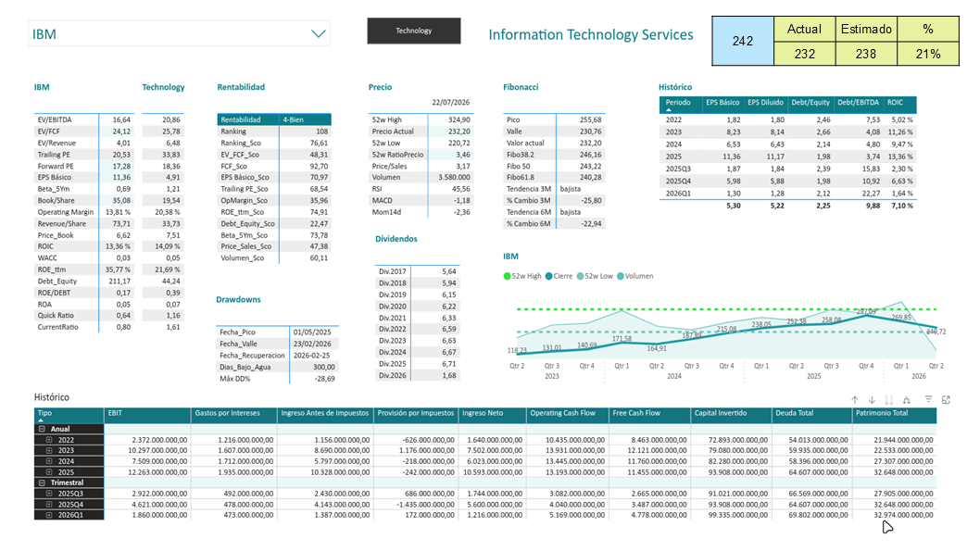Click the Fibo61.8 row
The image size is (980, 551).
[x=554, y=178]
